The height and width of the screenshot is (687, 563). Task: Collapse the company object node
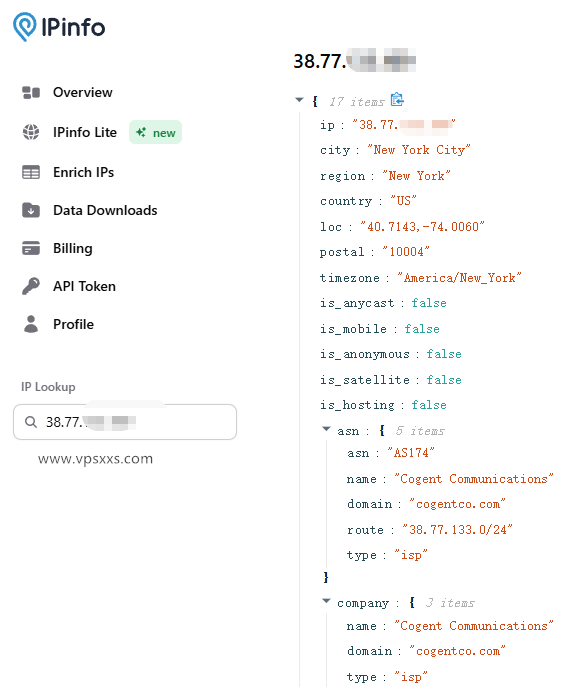click(x=326, y=601)
